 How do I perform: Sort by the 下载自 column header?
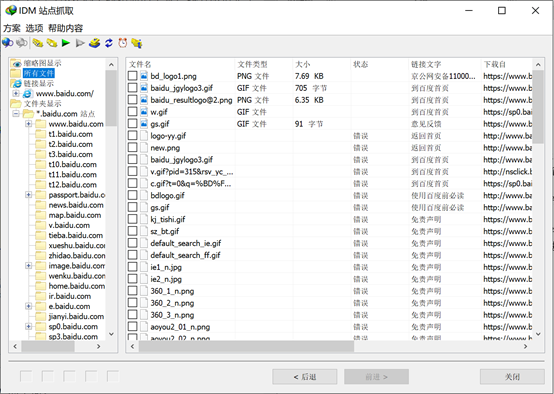click(507, 64)
